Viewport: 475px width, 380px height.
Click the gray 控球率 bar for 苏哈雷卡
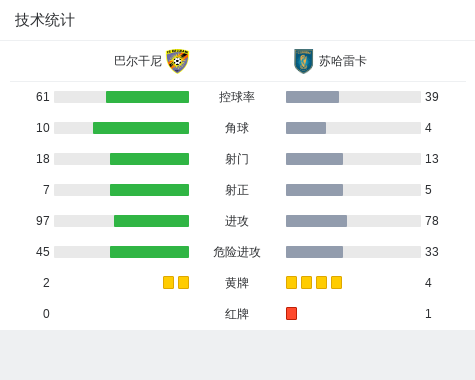[x=312, y=97]
